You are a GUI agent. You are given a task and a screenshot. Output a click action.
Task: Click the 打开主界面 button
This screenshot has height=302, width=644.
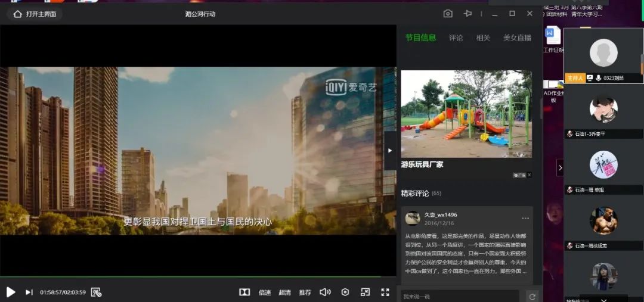35,14
